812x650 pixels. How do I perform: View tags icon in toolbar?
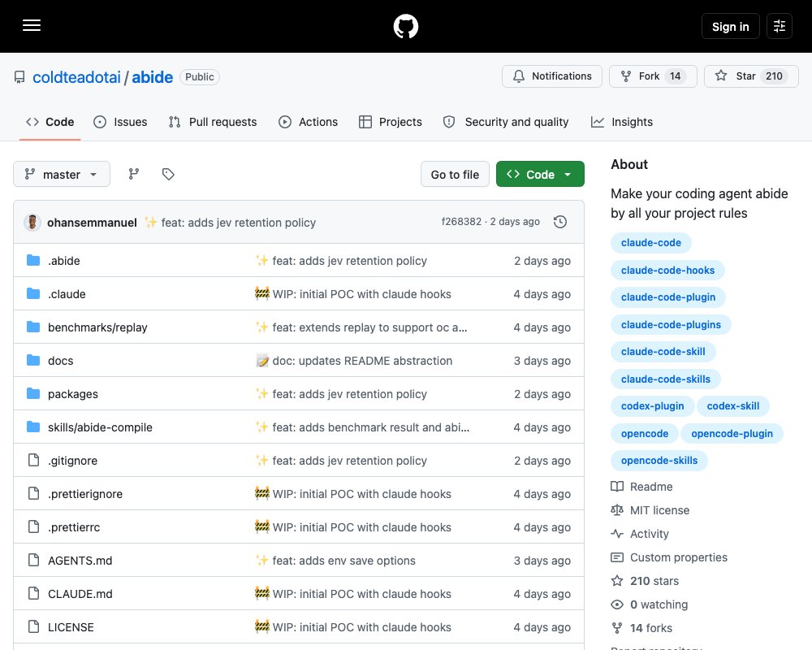tap(168, 174)
